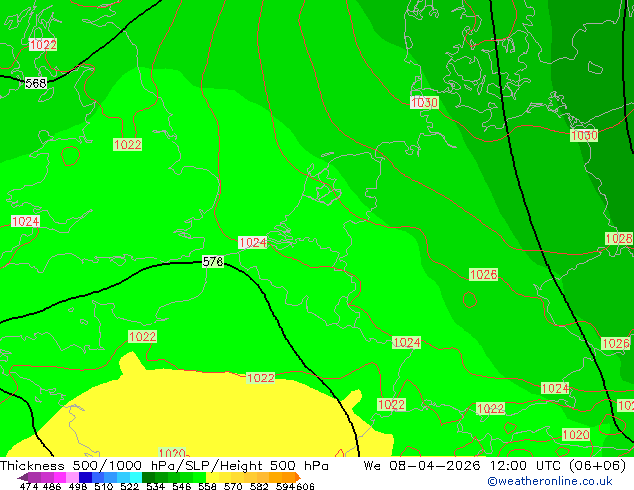Screen dimensions: 634x490
Task: Click the legend value 582
Action: coord(259,486)
